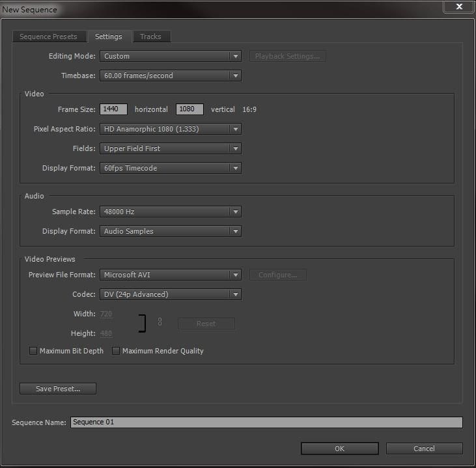Open the Fields dropdown
This screenshot has width=476, height=468.
[x=171, y=148]
